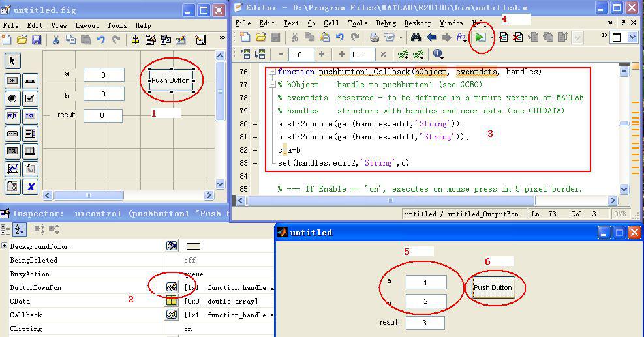Open function browser fx dropdown in Editor
Screen dimensions: 644x337
pyautogui.click(x=461, y=37)
